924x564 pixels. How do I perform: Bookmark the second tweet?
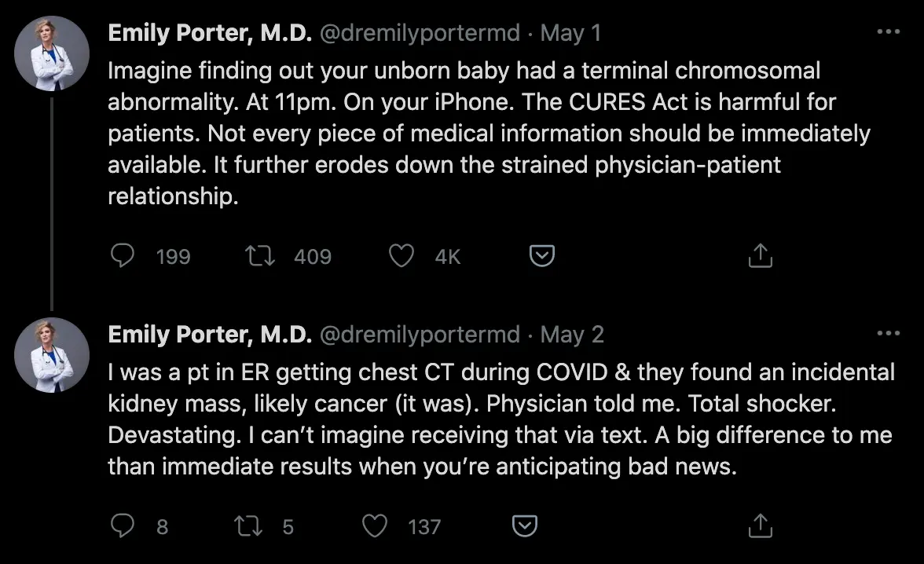(x=523, y=526)
